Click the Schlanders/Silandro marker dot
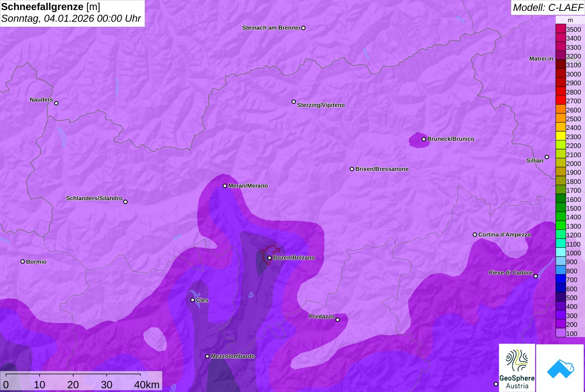Screen dimensions: 585x392 coord(125,202)
